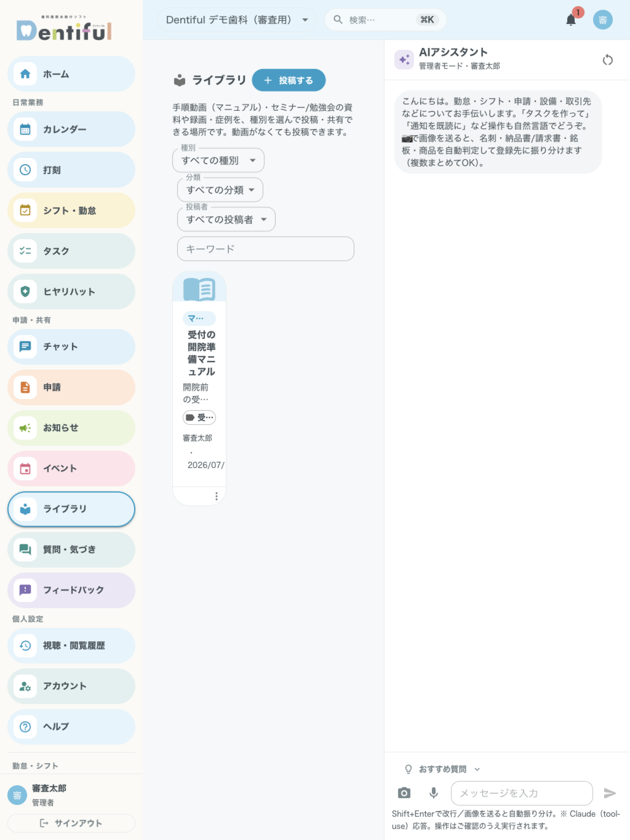The height and width of the screenshot is (840, 630).
Task: Click the ヘルプ question mark icon
Action: 25,727
